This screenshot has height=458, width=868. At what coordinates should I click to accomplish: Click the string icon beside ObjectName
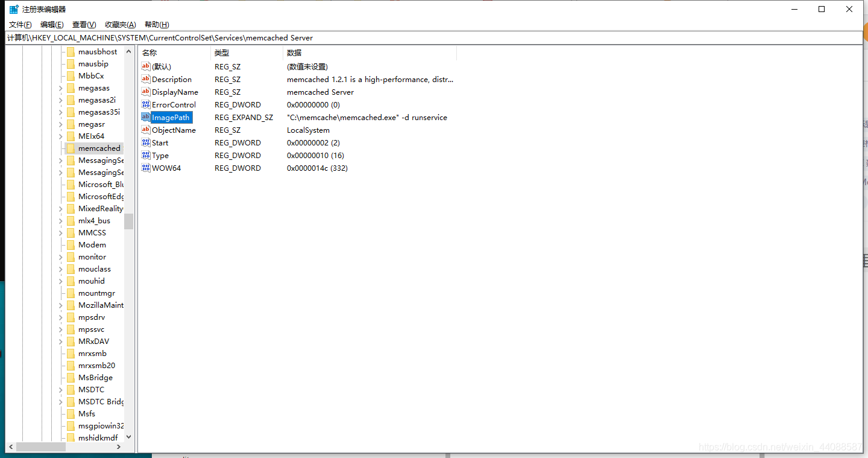[145, 130]
